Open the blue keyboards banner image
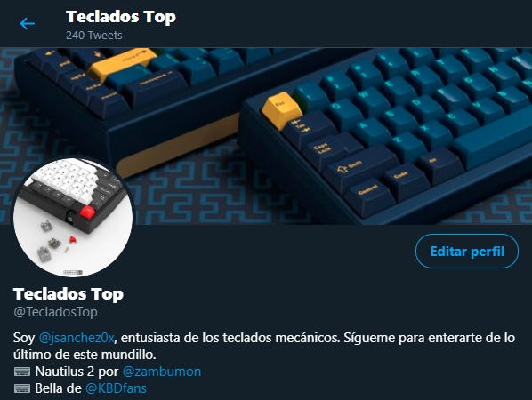The image size is (532, 400). (266, 136)
